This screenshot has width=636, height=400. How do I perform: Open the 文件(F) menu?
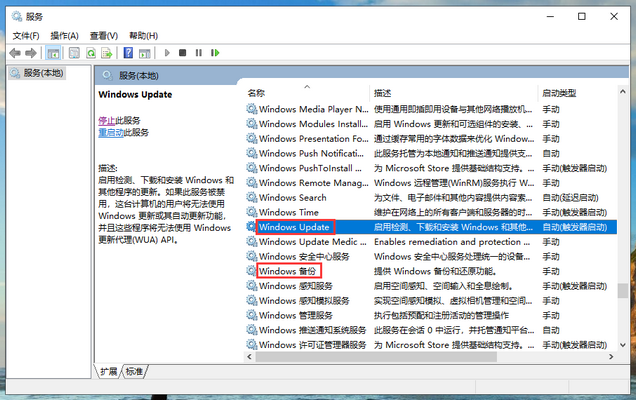pyautogui.click(x=26, y=35)
